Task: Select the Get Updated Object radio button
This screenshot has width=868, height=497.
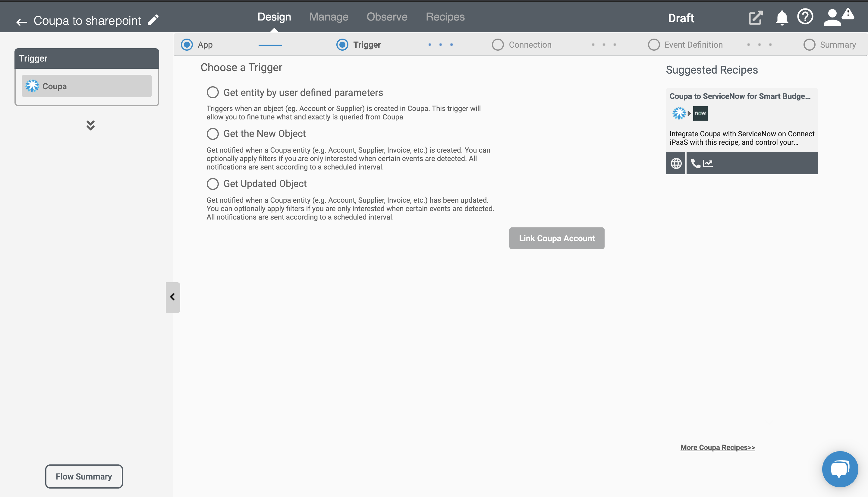Action: [212, 184]
